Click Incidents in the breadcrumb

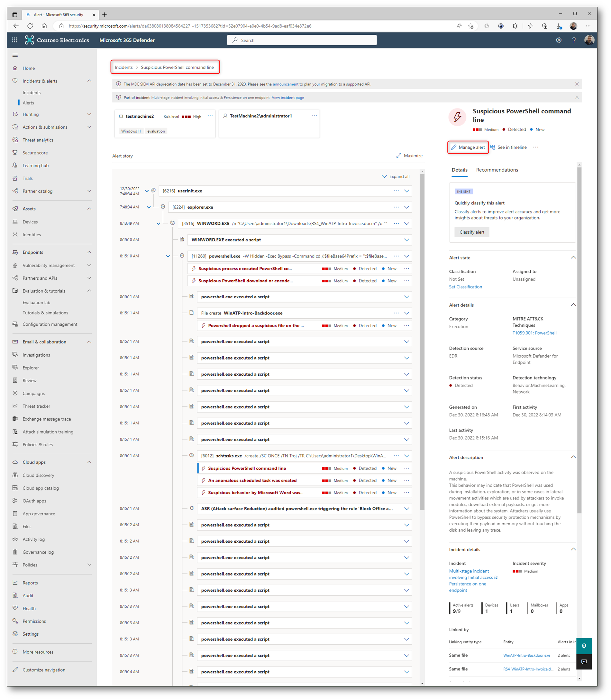pos(123,67)
